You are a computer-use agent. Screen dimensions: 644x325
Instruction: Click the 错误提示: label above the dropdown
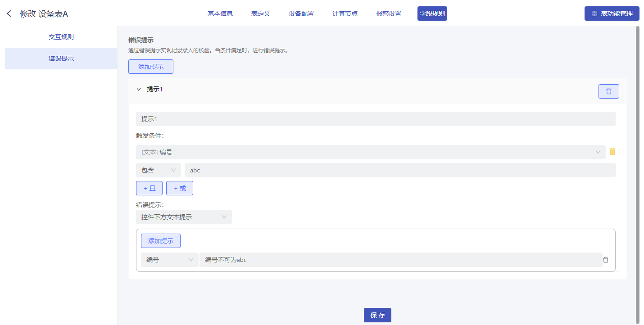pos(150,205)
